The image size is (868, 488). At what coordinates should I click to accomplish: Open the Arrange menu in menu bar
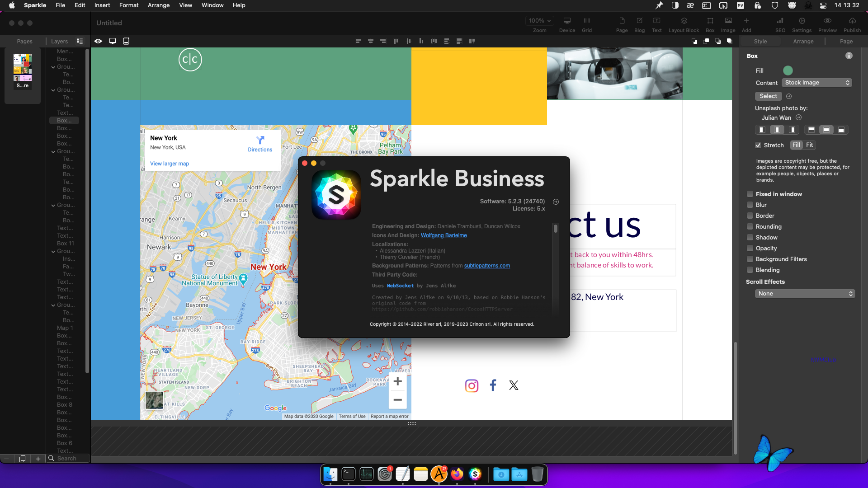pyautogui.click(x=159, y=5)
